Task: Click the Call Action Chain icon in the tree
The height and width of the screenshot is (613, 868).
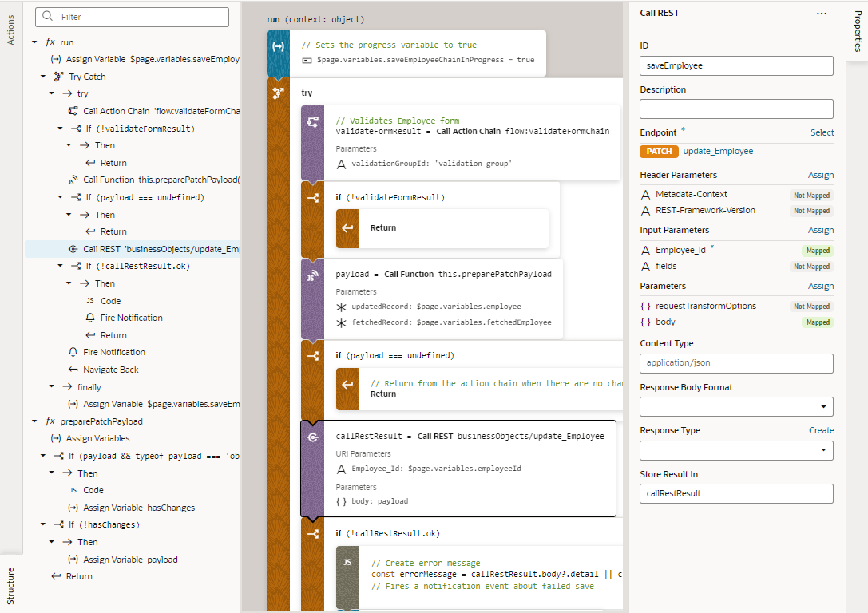Action: click(73, 111)
